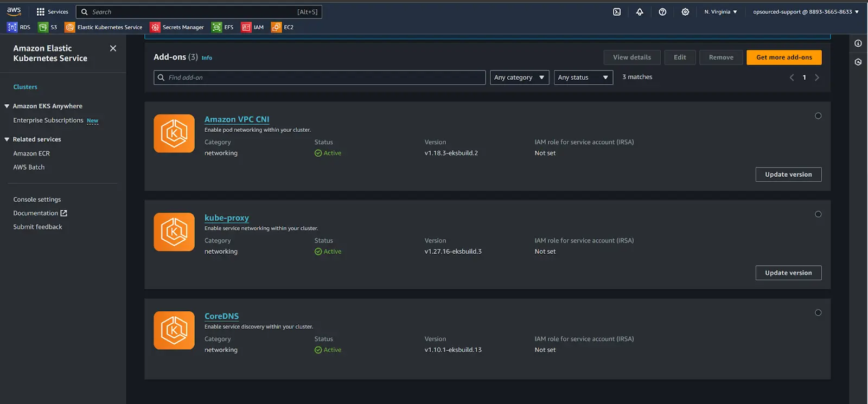Screen dimensions: 868x404
Task: Open the notifications bell
Action: click(x=640, y=12)
